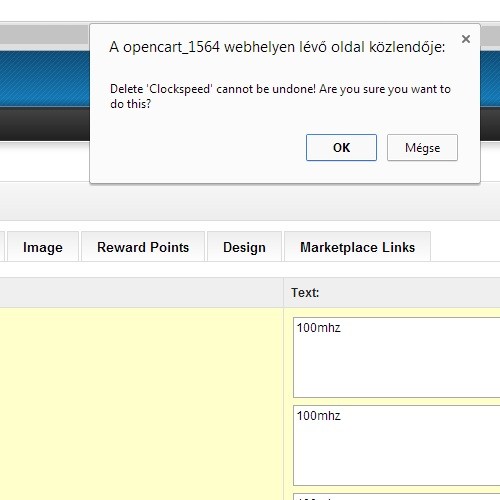The image size is (500, 500).
Task: Click the dark navigation bar left of dialog
Action: [45, 124]
